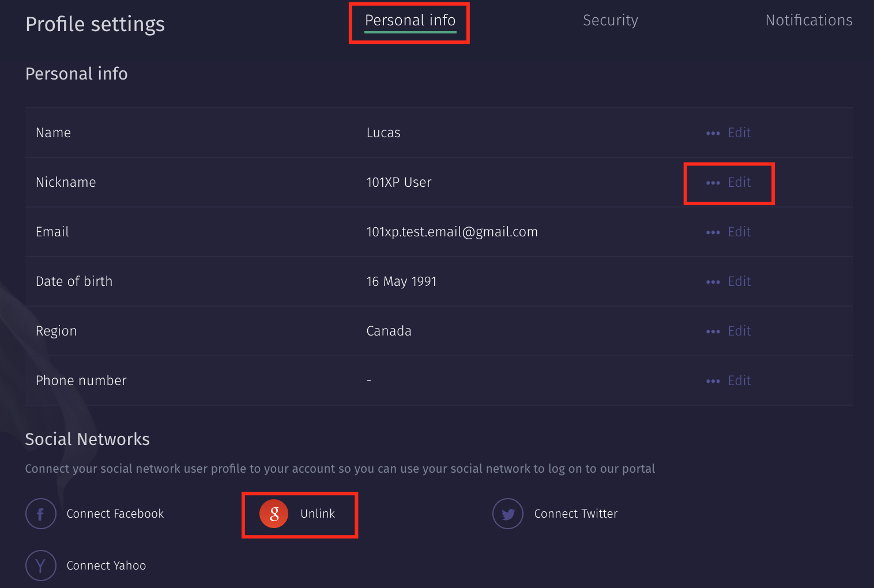
Task: Click the Profile settings heading
Action: 95,24
